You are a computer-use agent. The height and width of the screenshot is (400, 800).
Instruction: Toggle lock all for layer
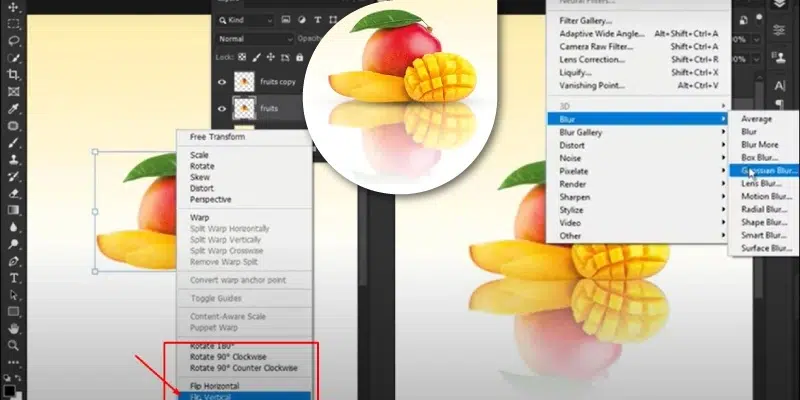299,57
